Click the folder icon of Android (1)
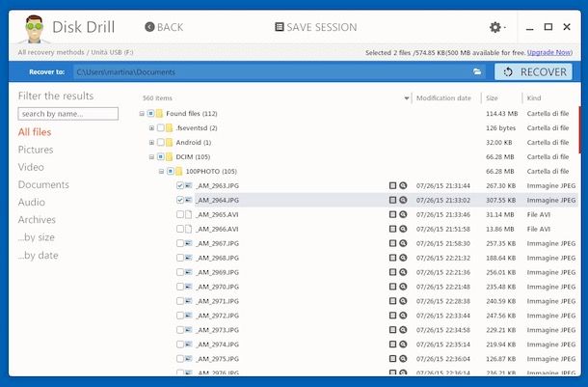 (169, 142)
